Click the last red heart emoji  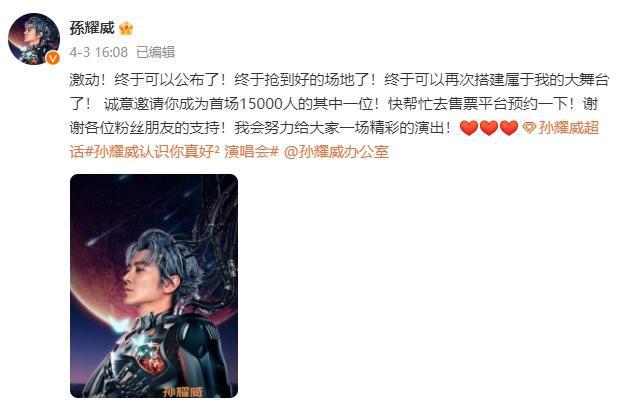(509, 128)
